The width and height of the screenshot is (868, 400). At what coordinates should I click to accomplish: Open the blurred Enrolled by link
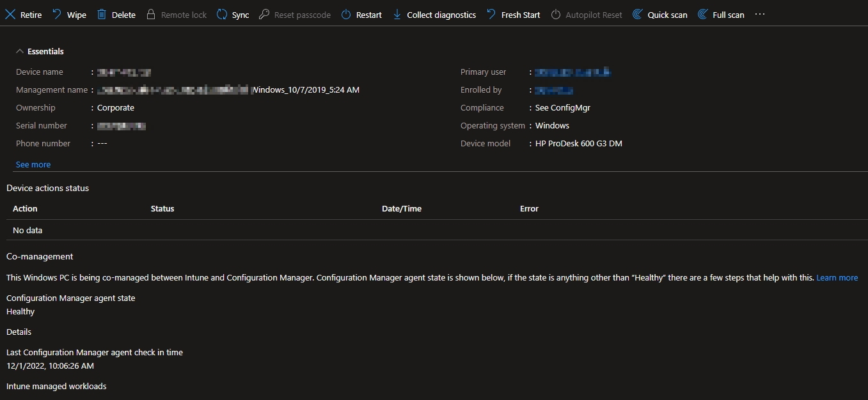(554, 90)
